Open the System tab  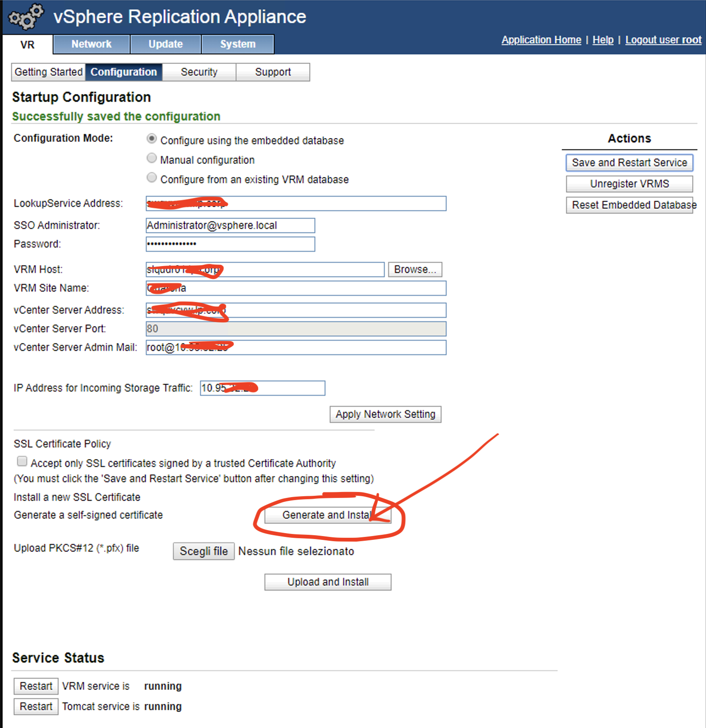click(237, 44)
